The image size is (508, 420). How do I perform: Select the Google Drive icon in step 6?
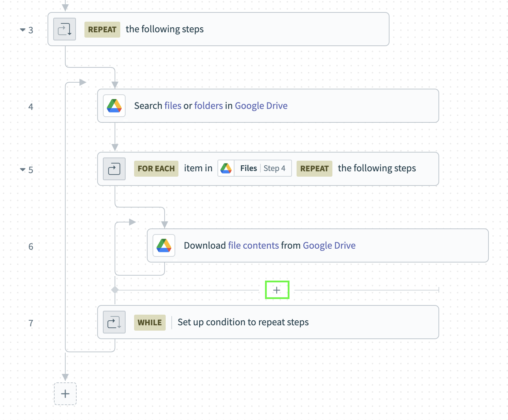(164, 245)
